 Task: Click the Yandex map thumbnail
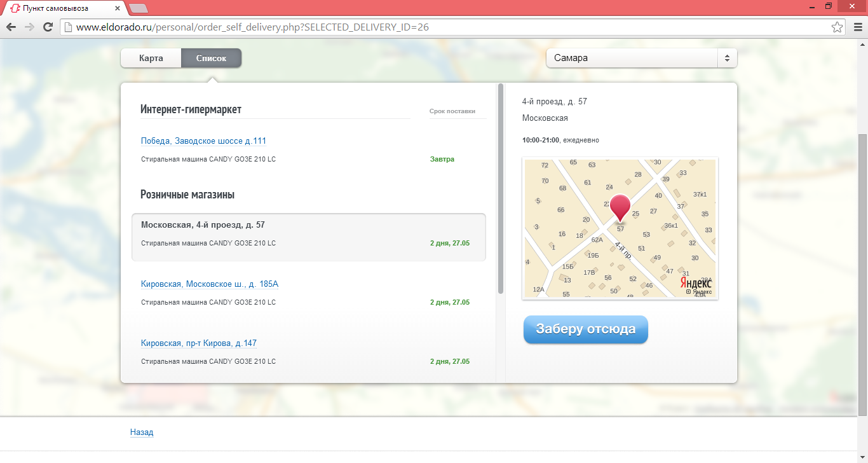(x=620, y=228)
